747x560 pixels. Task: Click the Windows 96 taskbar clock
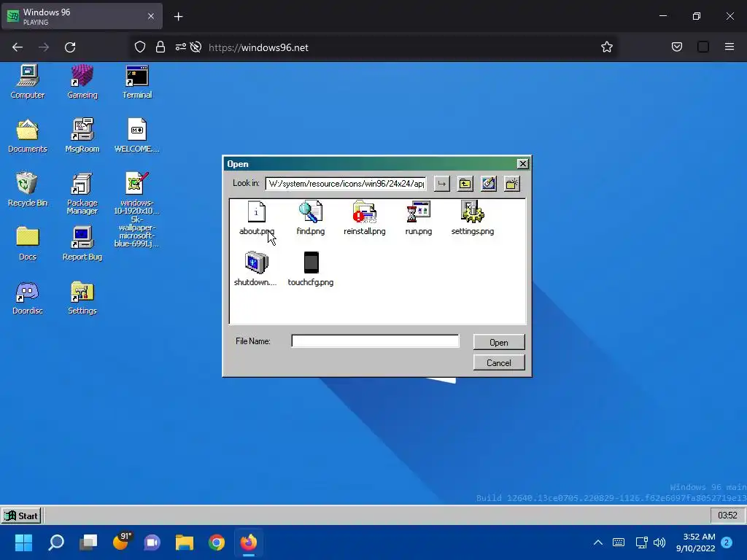(x=727, y=516)
